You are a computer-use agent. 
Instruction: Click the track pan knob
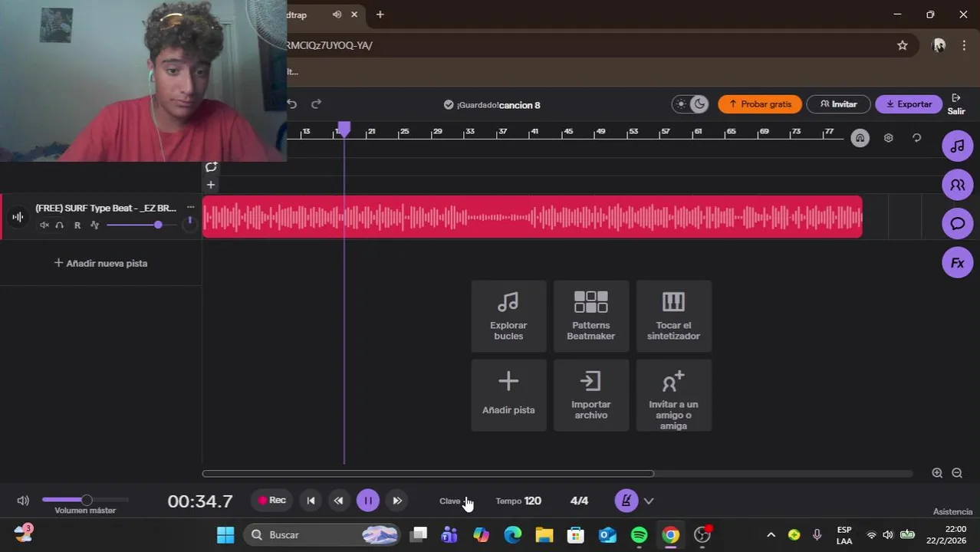point(189,224)
